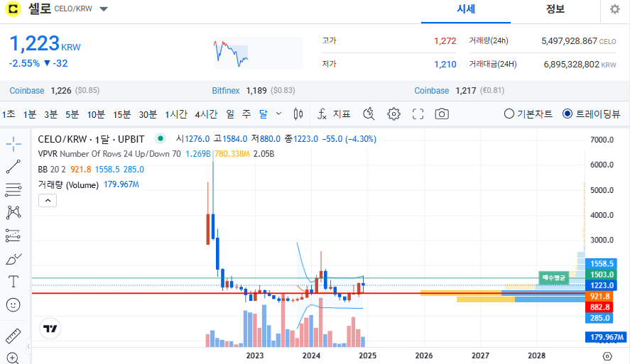The image size is (630, 364).
Task: Select the 5분 timeframe
Action: click(72, 114)
